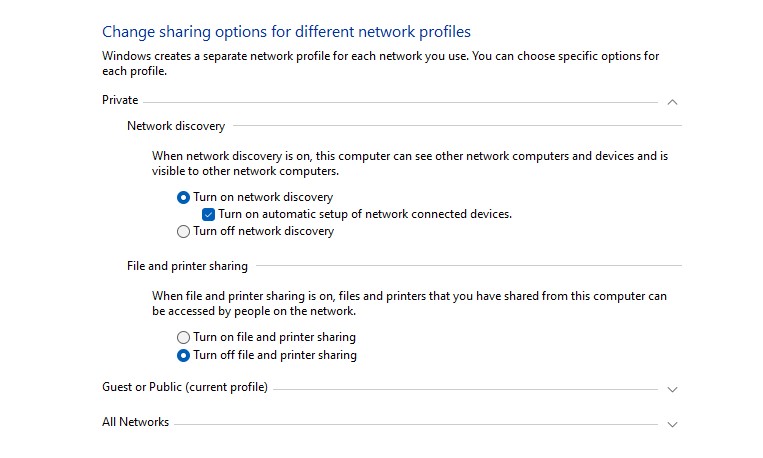Click the File and printer sharing subsection heading

[187, 266]
